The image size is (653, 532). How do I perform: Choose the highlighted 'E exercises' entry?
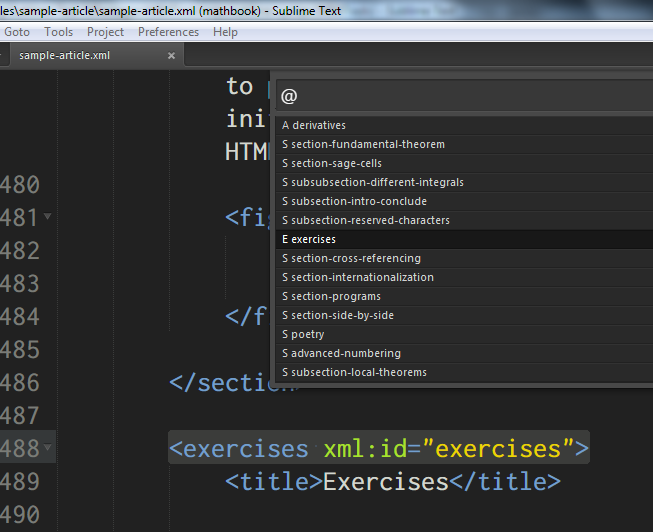coord(464,240)
